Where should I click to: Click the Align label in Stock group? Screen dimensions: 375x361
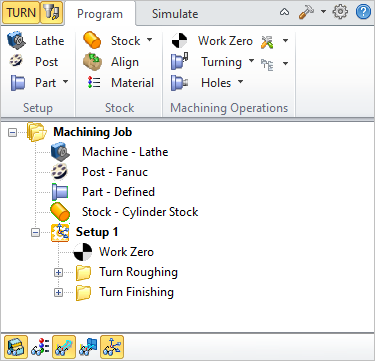(x=125, y=62)
